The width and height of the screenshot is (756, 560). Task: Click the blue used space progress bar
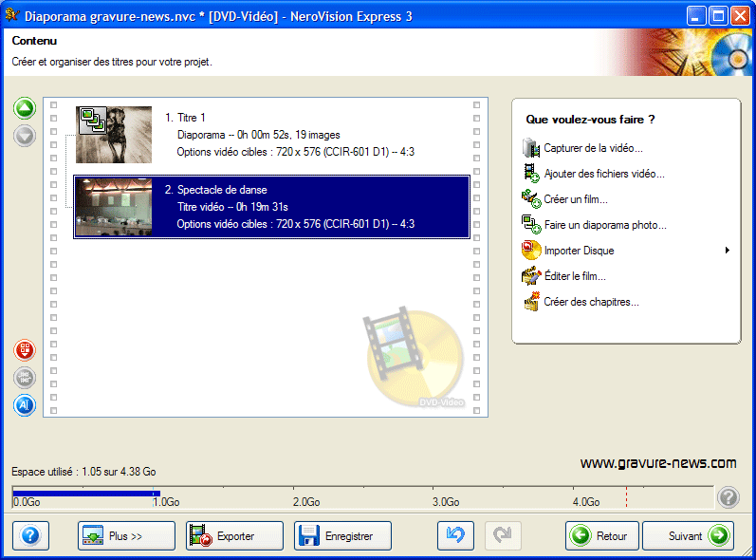(86, 493)
